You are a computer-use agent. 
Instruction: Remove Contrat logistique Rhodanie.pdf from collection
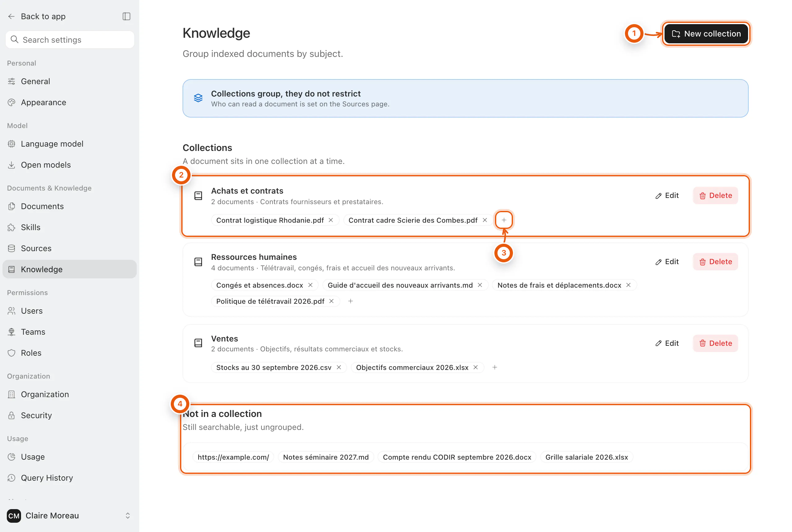pos(331,220)
